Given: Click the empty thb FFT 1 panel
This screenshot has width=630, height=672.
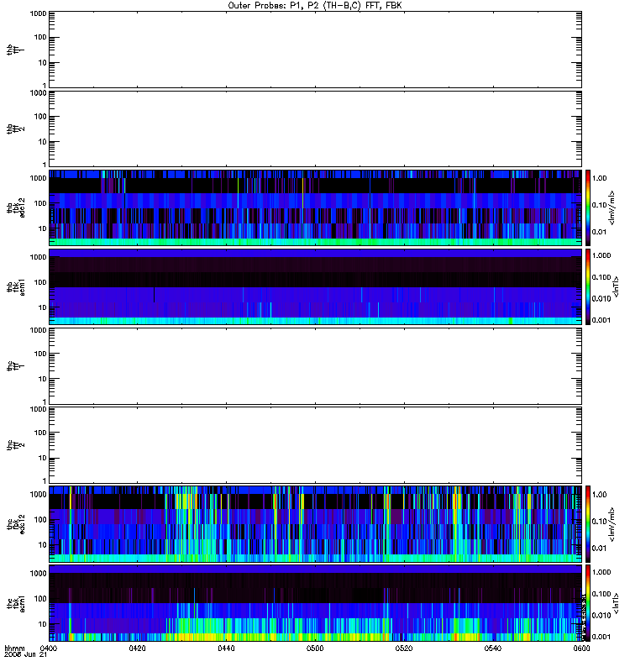Looking at the screenshot, I should (x=314, y=49).
